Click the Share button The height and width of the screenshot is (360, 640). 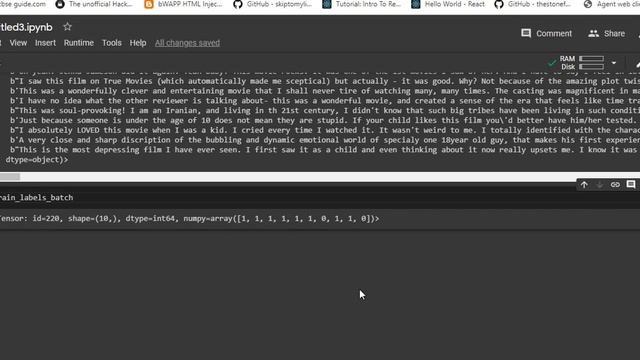click(607, 33)
